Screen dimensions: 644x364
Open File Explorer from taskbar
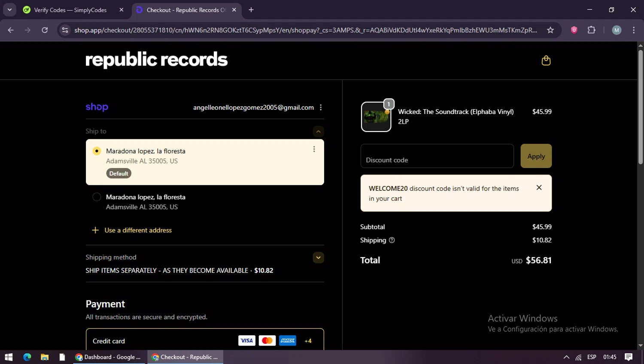(x=45, y=357)
